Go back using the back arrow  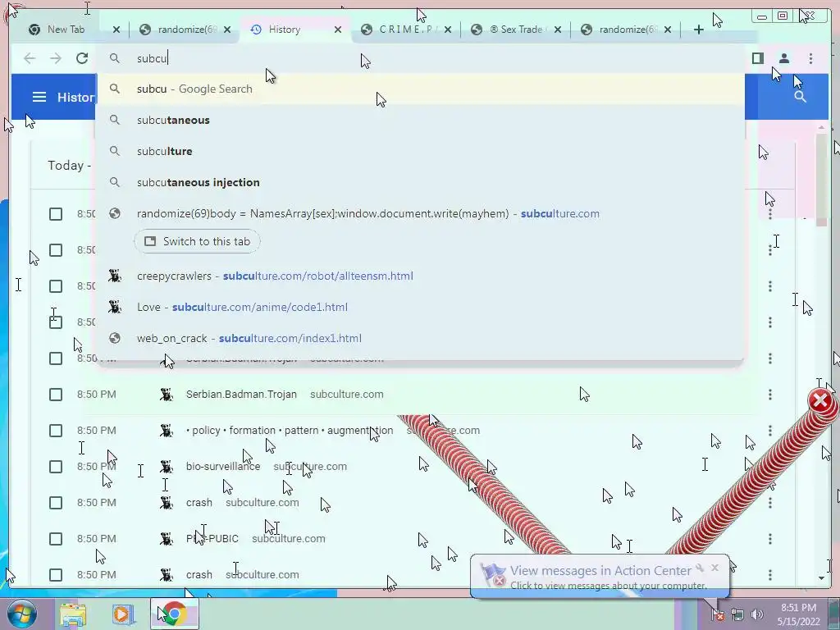click(30, 58)
